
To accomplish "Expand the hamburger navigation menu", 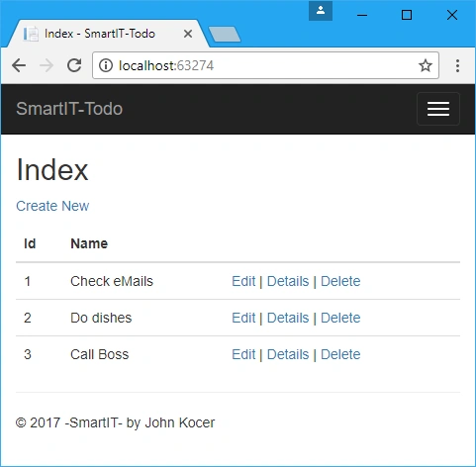I will pyautogui.click(x=438, y=109).
